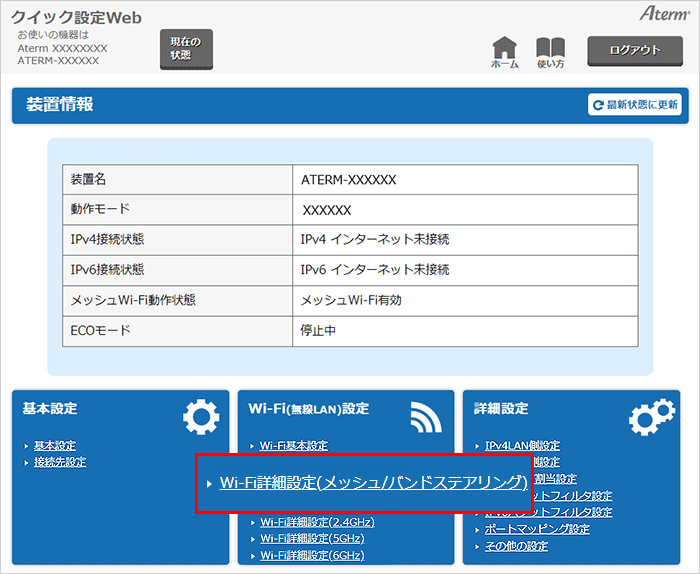Open the 基本設定 link

pyautogui.click(x=55, y=446)
